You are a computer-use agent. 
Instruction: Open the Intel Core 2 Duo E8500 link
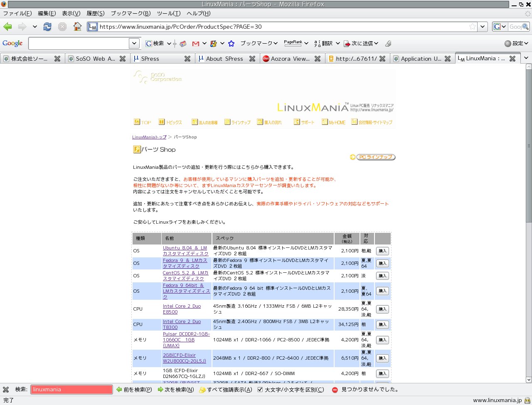pyautogui.click(x=182, y=309)
